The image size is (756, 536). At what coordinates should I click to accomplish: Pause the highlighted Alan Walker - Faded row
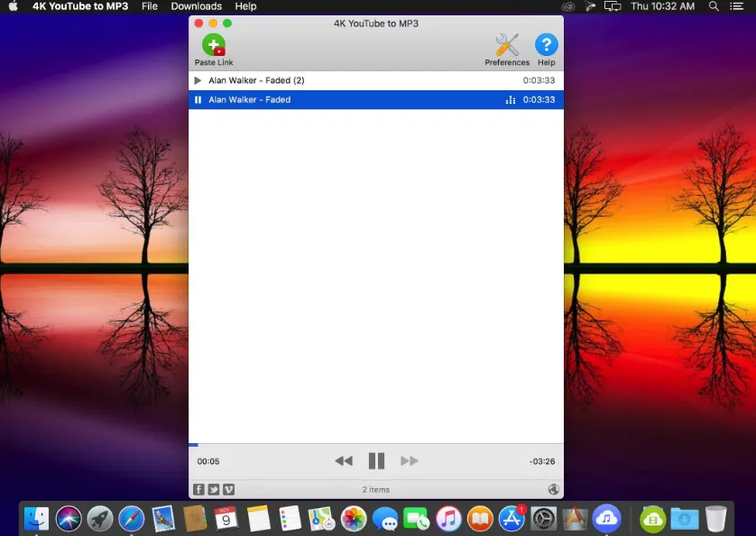pyautogui.click(x=198, y=100)
